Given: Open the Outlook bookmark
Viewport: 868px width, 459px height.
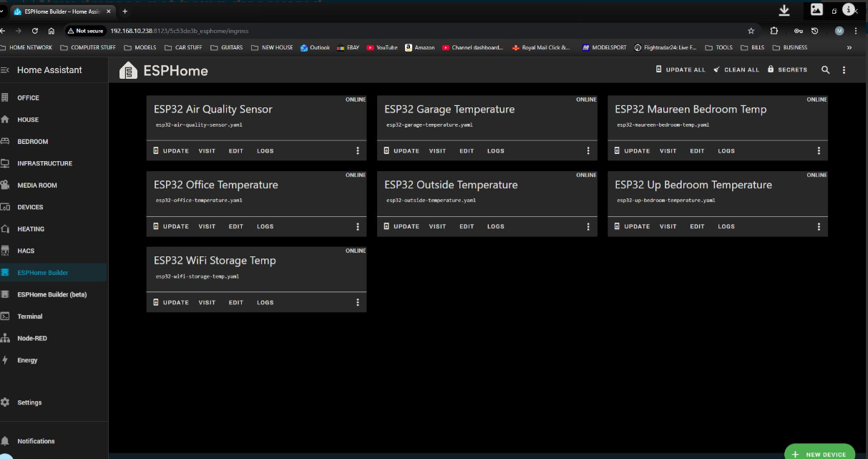Looking at the screenshot, I should point(315,48).
